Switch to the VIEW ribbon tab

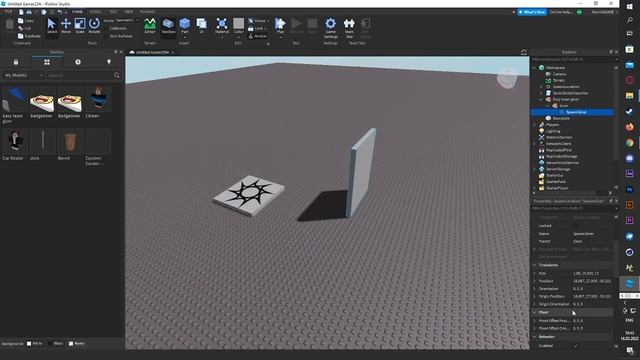(129, 12)
